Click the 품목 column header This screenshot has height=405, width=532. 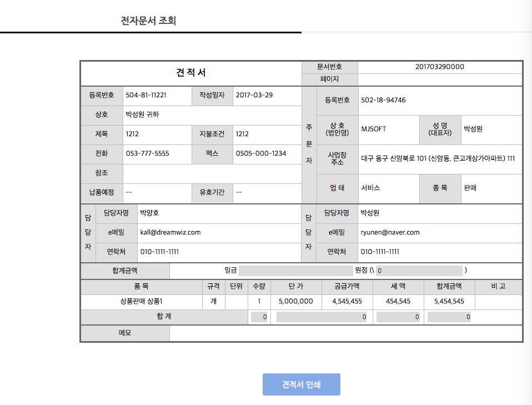pyautogui.click(x=142, y=287)
